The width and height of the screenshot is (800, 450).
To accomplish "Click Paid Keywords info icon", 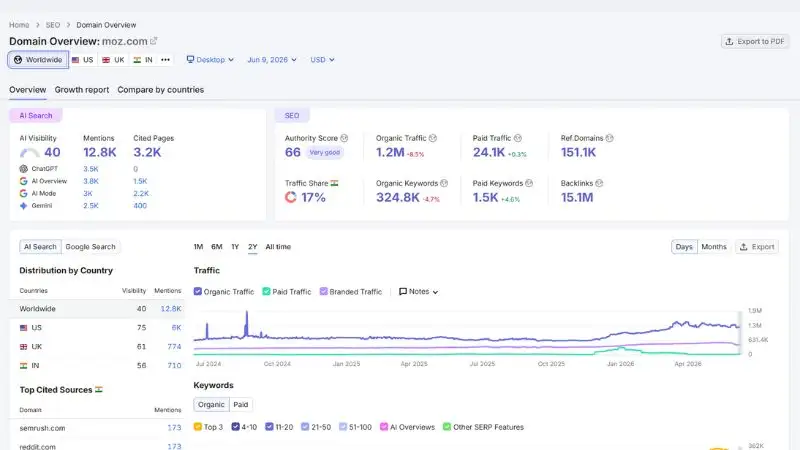I will point(529,183).
